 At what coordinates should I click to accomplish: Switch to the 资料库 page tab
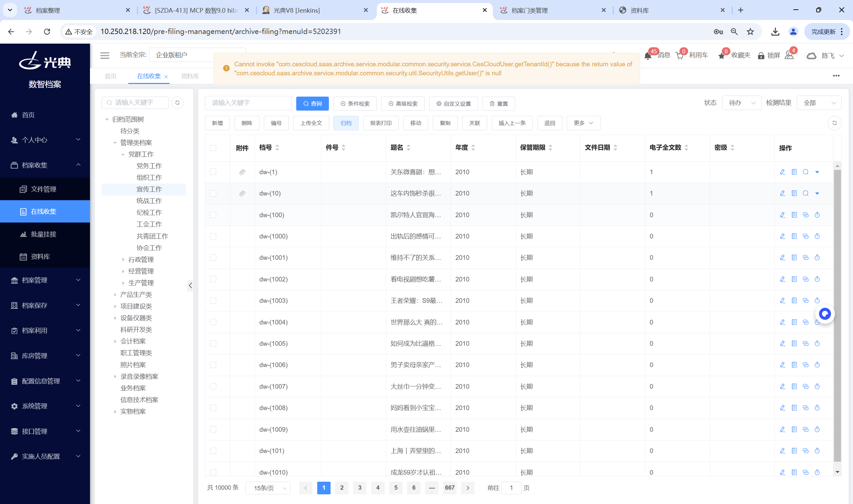coord(190,76)
